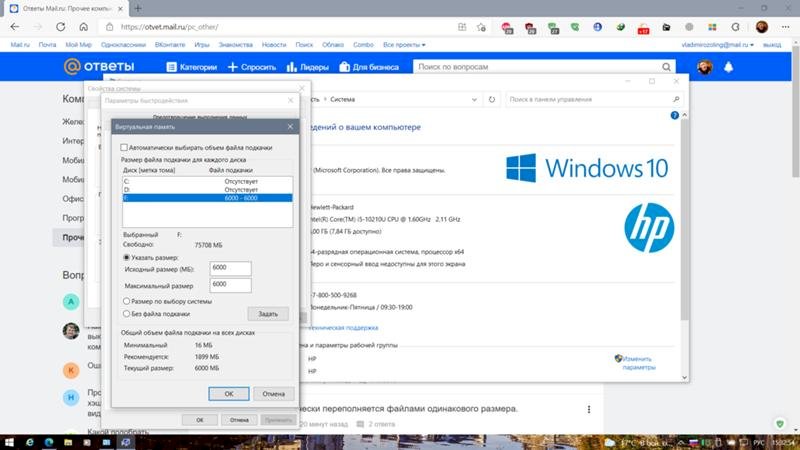This screenshot has width=800, height=450.
Task: Enable automatic paging file size checkbox
Action: (123, 147)
